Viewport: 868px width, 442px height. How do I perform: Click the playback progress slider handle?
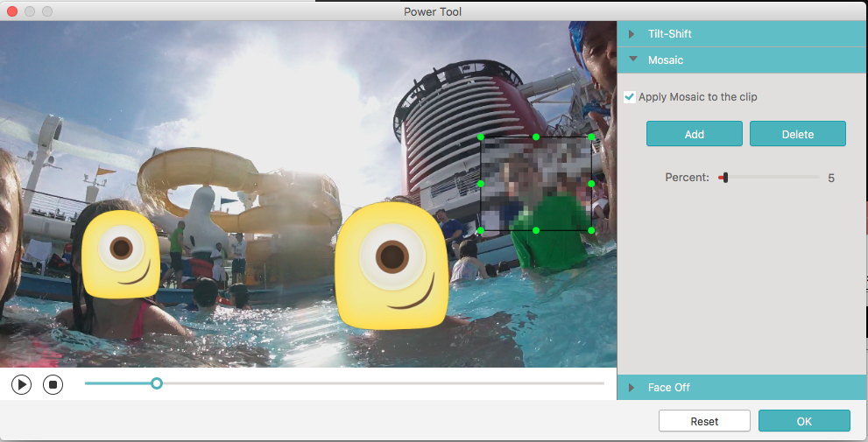[157, 383]
